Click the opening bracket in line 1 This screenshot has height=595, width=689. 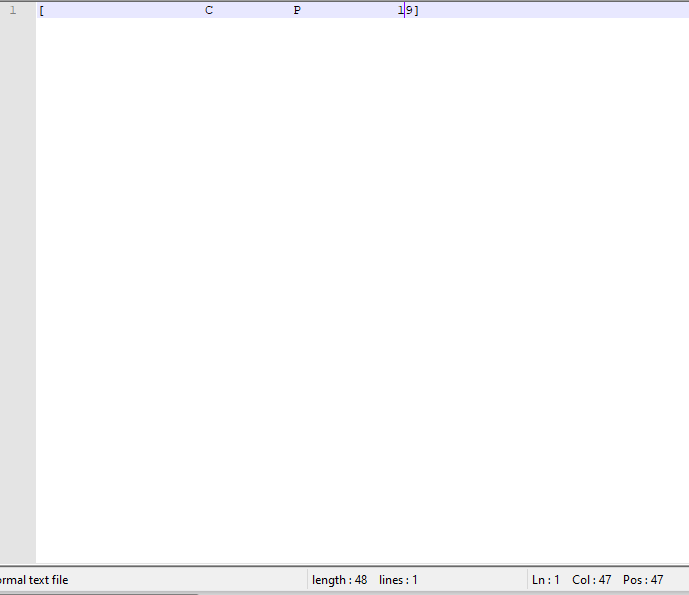tap(42, 11)
